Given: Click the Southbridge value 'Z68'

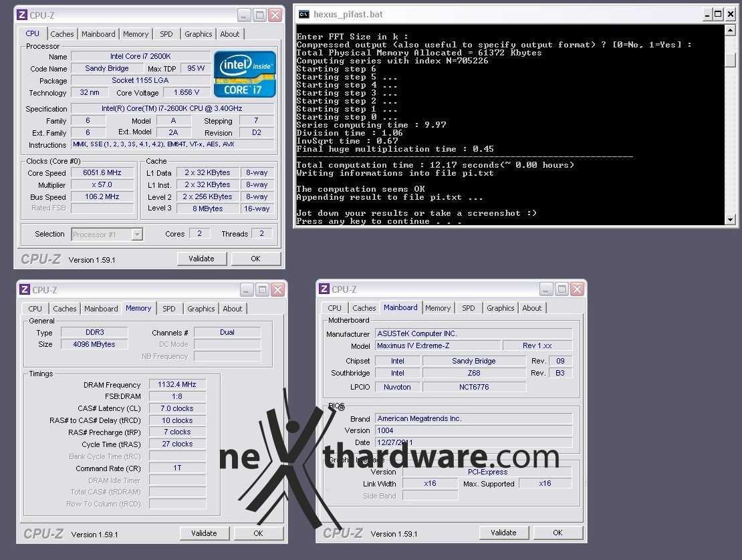Looking at the screenshot, I should [x=474, y=373].
